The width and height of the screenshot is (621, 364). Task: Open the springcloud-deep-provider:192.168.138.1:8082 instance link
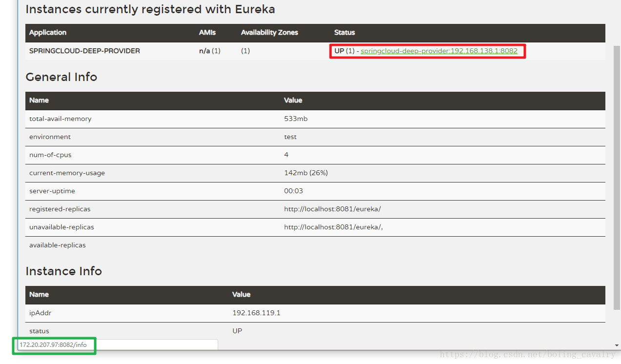(439, 51)
